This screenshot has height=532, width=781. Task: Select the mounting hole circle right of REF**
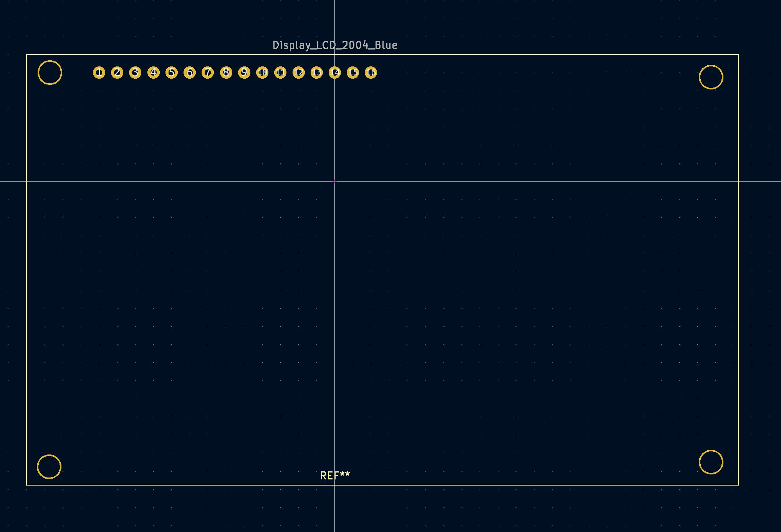[x=711, y=462]
